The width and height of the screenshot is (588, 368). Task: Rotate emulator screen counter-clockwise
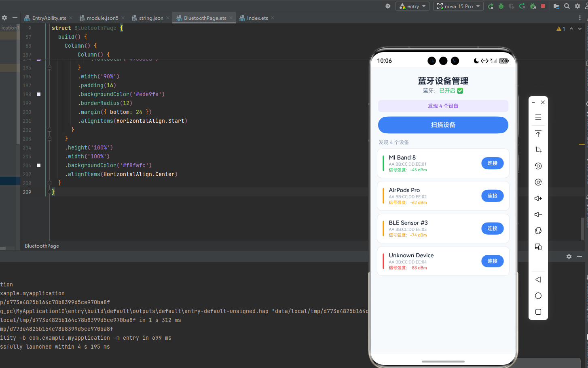(x=538, y=166)
